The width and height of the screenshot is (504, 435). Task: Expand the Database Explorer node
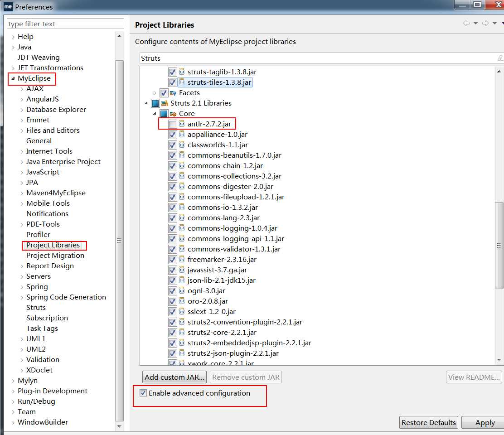click(x=22, y=110)
